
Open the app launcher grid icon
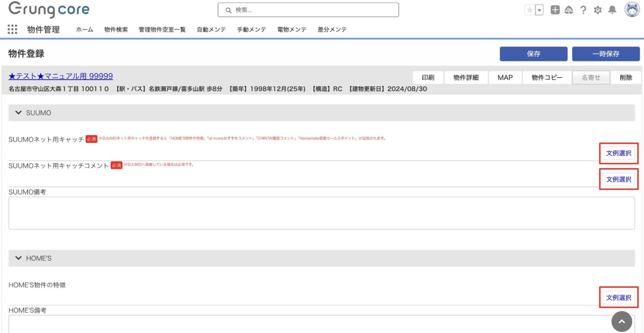point(12,30)
